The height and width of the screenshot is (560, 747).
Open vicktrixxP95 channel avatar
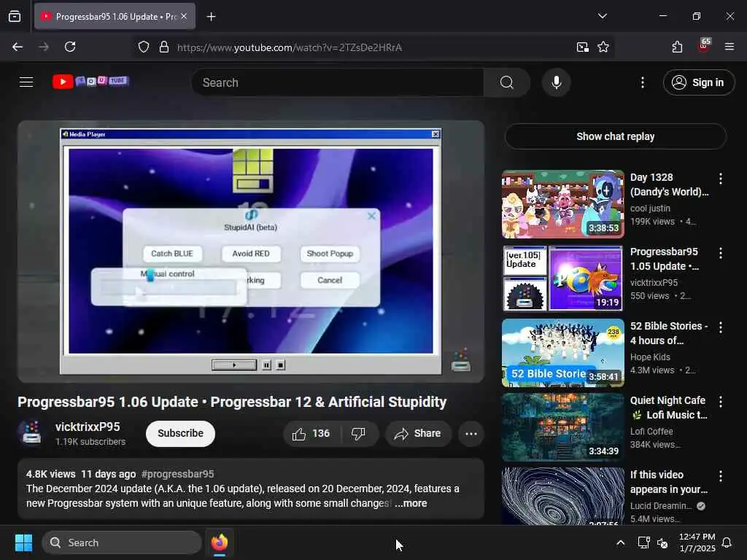point(31,432)
